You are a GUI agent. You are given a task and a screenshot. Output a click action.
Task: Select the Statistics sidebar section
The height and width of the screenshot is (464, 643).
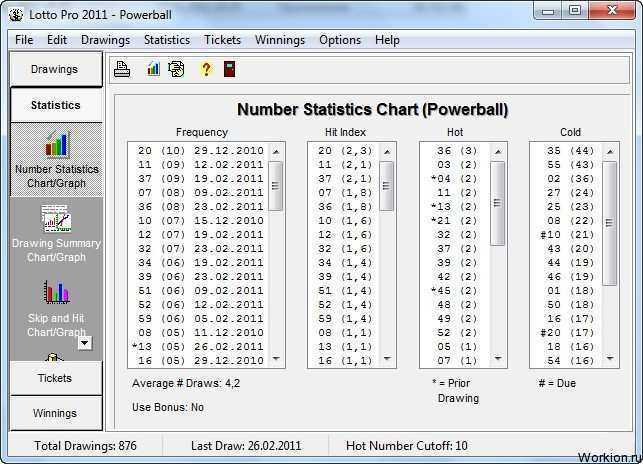click(x=56, y=105)
